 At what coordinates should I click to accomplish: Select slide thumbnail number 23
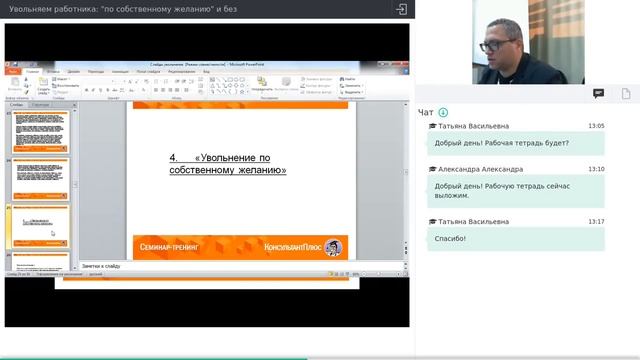coord(40,132)
